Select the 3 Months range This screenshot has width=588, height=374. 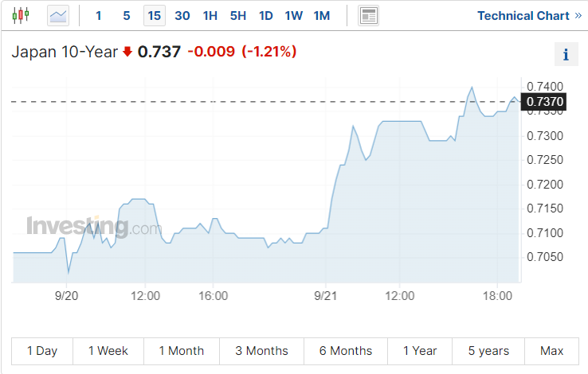click(x=262, y=351)
